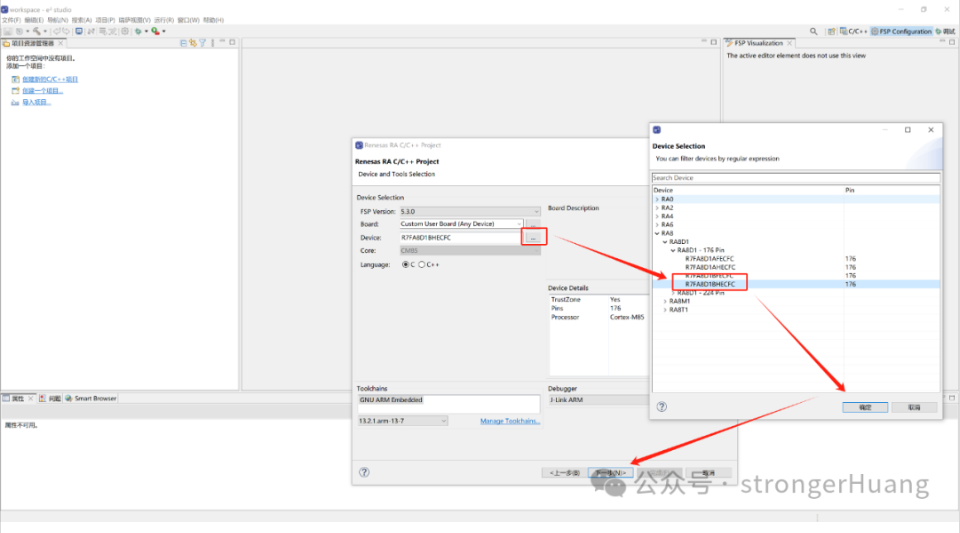This screenshot has width=960, height=533.
Task: Click the gear icon in main toolbar
Action: pyautogui.click(x=125, y=31)
